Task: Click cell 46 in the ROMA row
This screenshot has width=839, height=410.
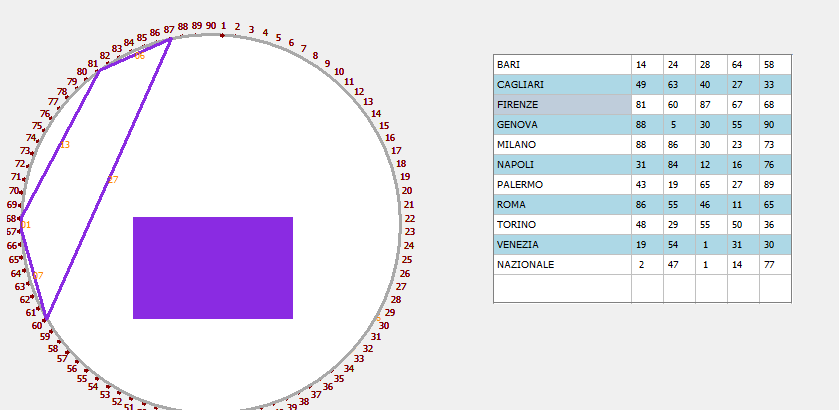Action: [712, 204]
